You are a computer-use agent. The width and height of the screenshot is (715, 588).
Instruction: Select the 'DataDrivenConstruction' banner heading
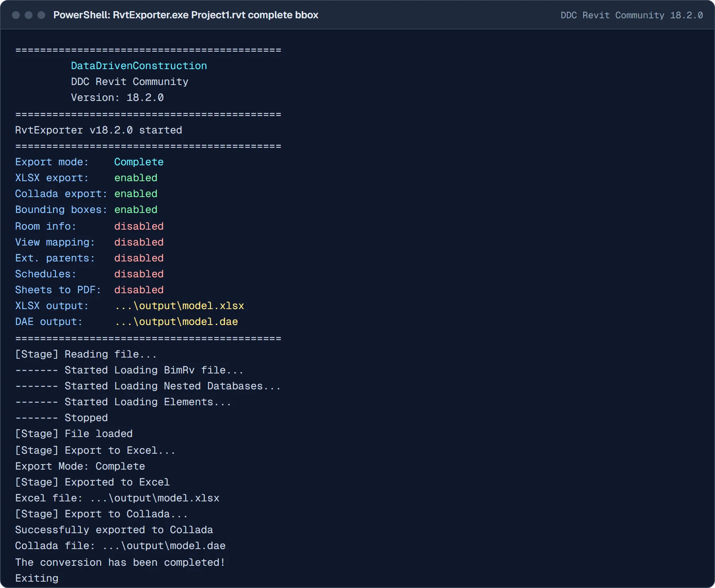coord(139,66)
